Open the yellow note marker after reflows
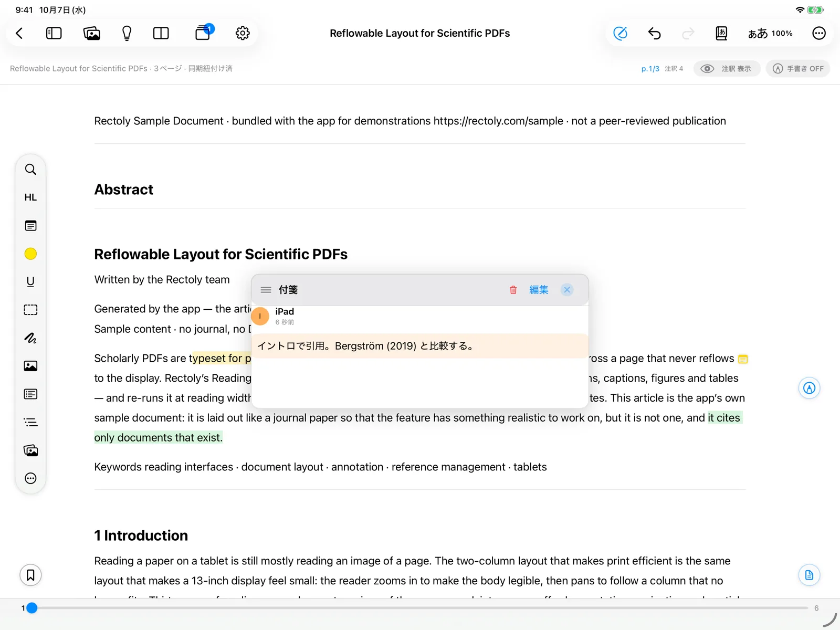Viewport: 840px width, 630px height. [743, 359]
